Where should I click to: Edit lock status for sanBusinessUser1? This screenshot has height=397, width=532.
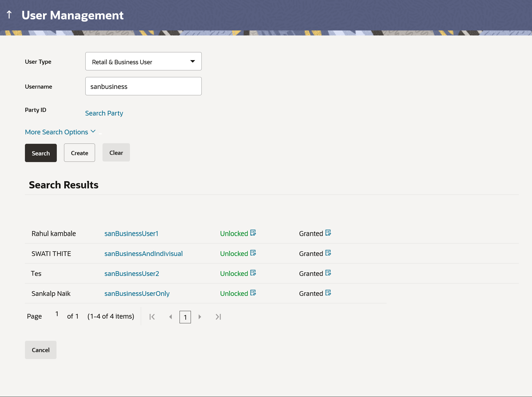point(253,233)
